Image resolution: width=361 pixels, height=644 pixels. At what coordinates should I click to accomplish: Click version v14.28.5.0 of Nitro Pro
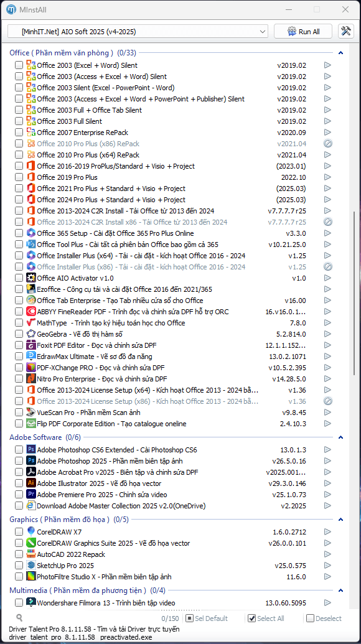[x=289, y=379]
